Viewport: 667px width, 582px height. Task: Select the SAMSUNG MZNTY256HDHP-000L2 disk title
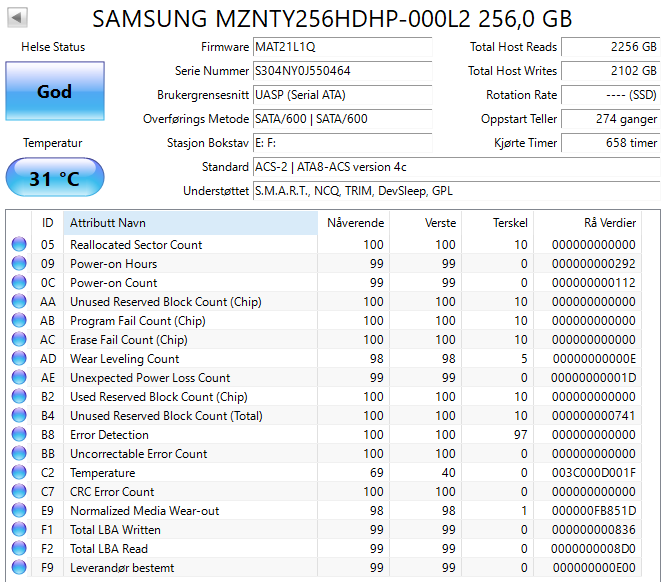click(332, 19)
